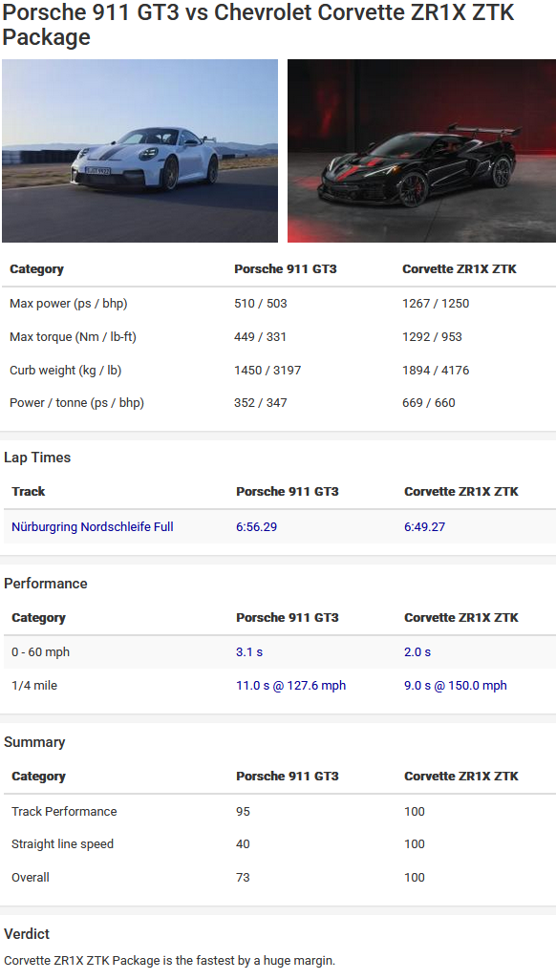556x980 pixels.
Task: Select Porsche power per tonne 352 / 347
Action: point(260,403)
